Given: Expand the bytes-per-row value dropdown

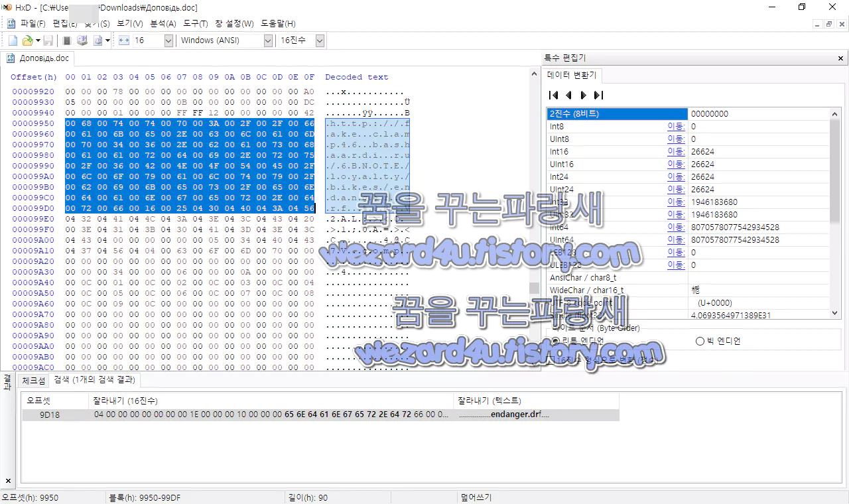Looking at the screenshot, I should tap(168, 40).
